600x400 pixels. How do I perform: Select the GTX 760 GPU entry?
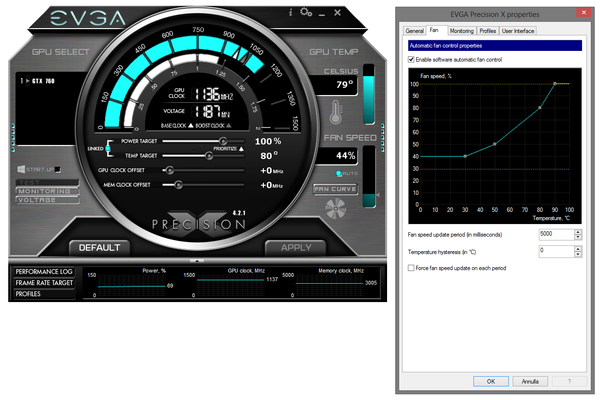coord(38,81)
